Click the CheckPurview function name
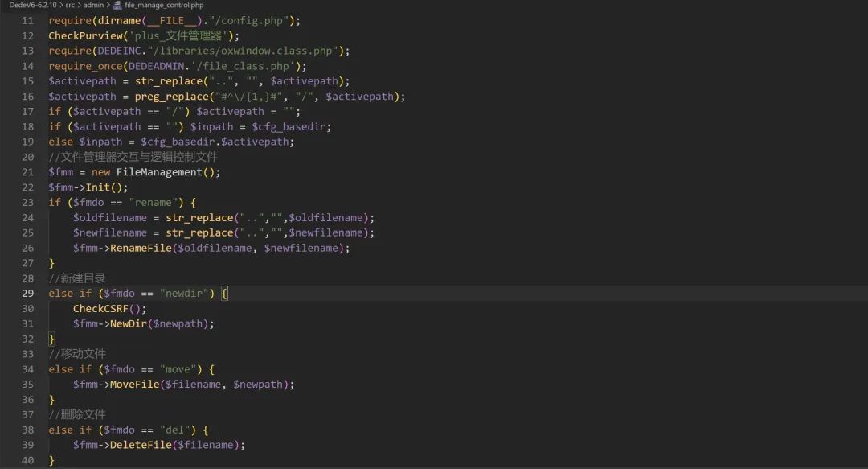This screenshot has width=868, height=469. (85, 35)
